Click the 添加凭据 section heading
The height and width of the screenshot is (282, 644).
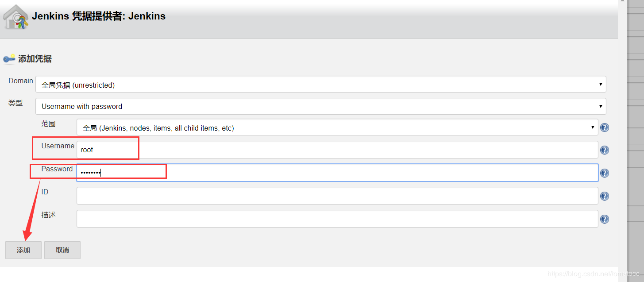click(35, 59)
